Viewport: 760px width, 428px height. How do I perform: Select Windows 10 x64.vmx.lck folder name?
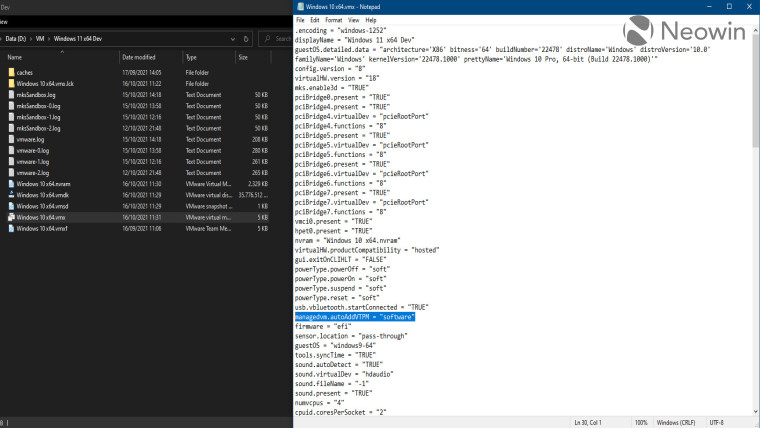45,84
